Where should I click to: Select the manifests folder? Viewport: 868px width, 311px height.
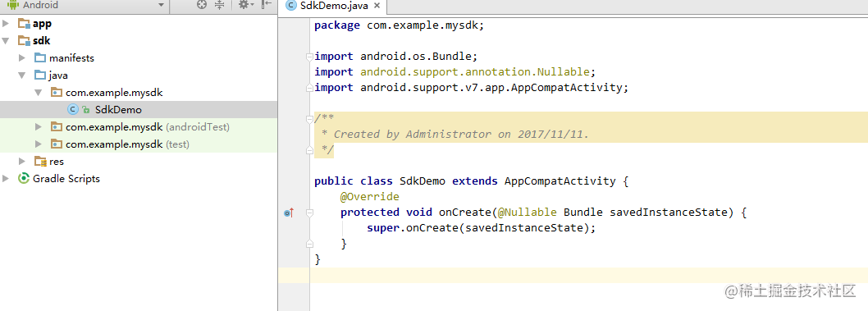(x=71, y=58)
